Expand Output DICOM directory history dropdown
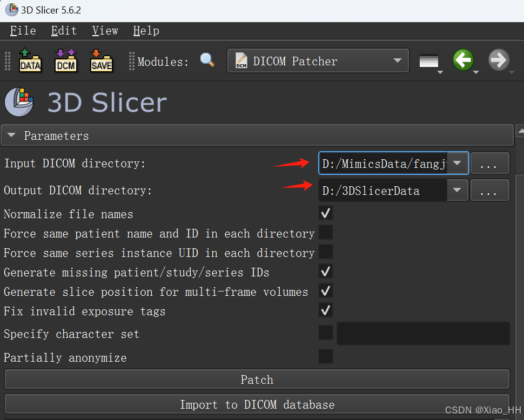 pyautogui.click(x=457, y=190)
